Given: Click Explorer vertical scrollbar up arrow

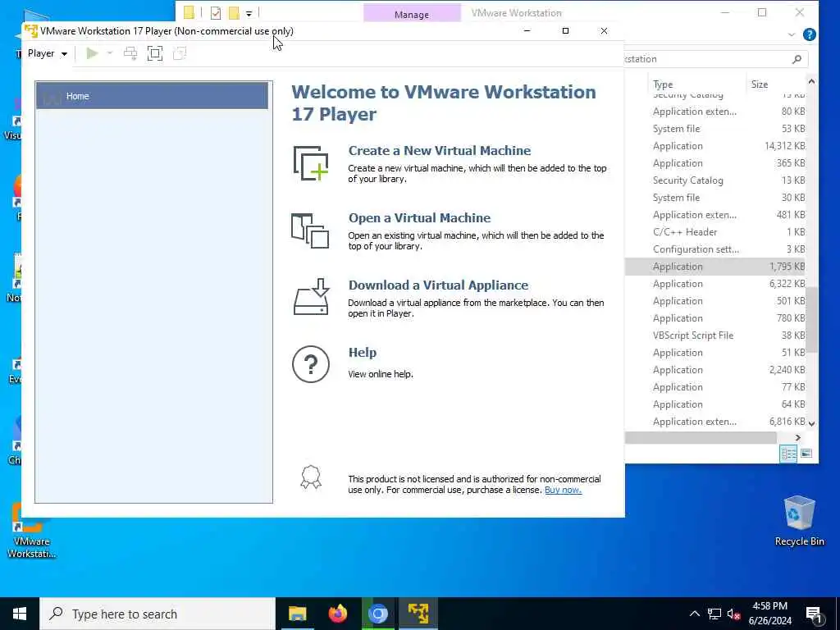Looking at the screenshot, I should [x=811, y=81].
